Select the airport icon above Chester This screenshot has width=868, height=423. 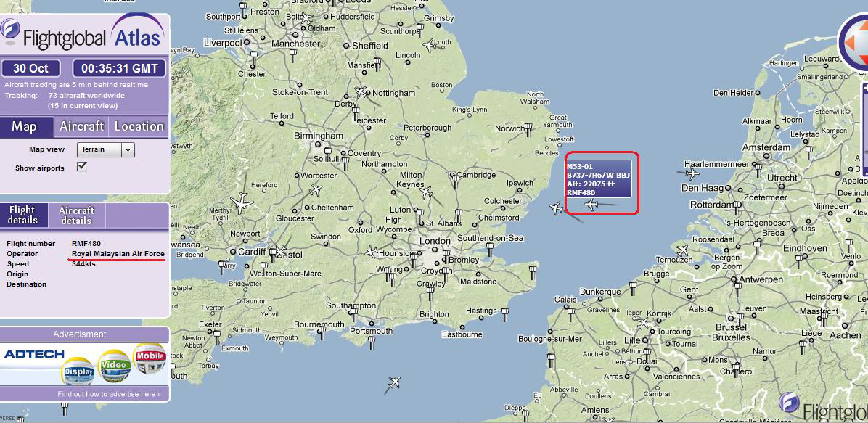(x=254, y=58)
